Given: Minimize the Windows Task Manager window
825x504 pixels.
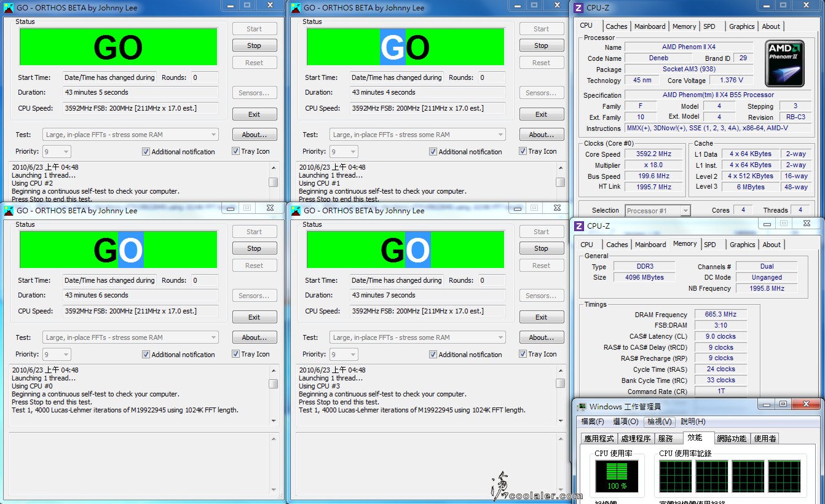Looking at the screenshot, I should 766,404.
